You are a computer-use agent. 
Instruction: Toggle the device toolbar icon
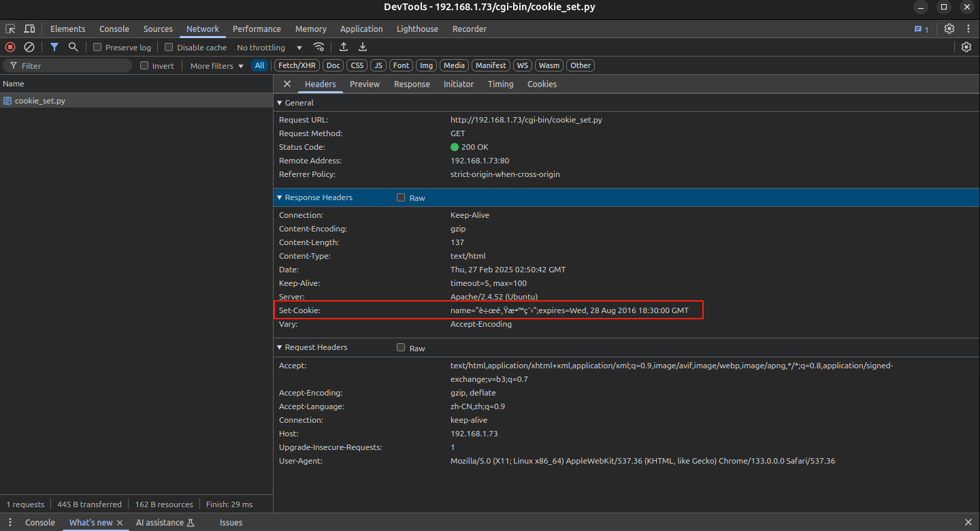click(x=29, y=29)
